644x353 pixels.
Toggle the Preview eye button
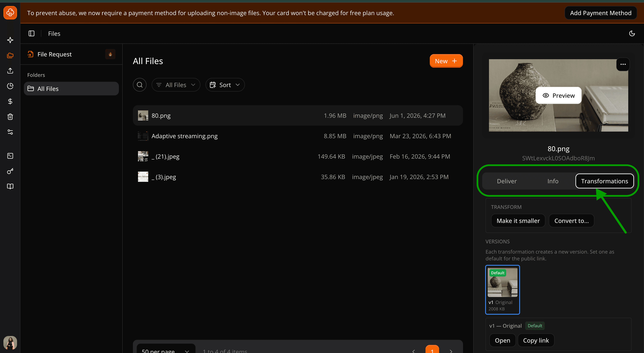(558, 95)
